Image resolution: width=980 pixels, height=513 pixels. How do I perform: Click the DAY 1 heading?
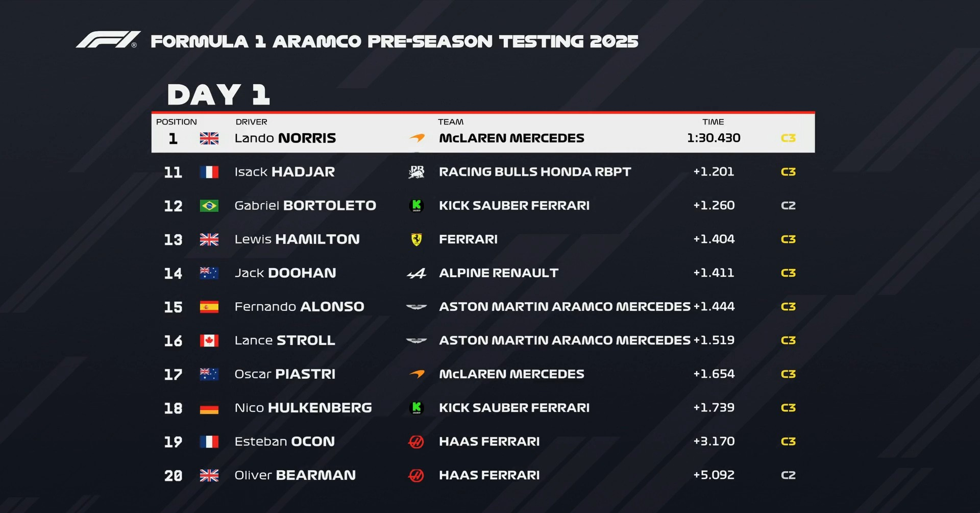(218, 95)
